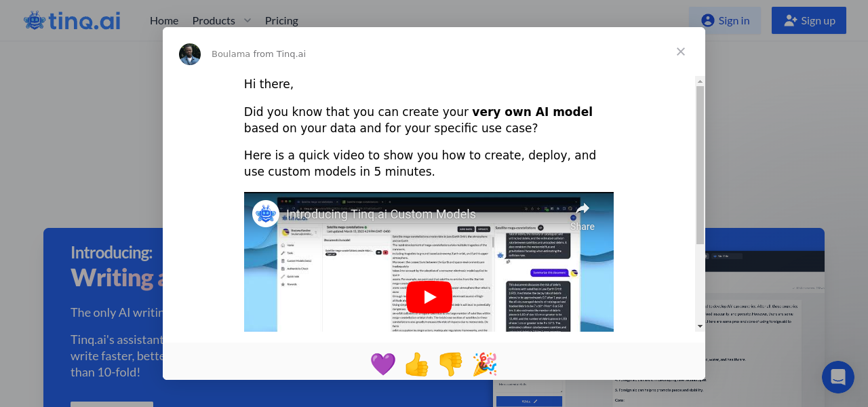React with the purple heart emoji
The image size is (868, 407).
pos(383,364)
